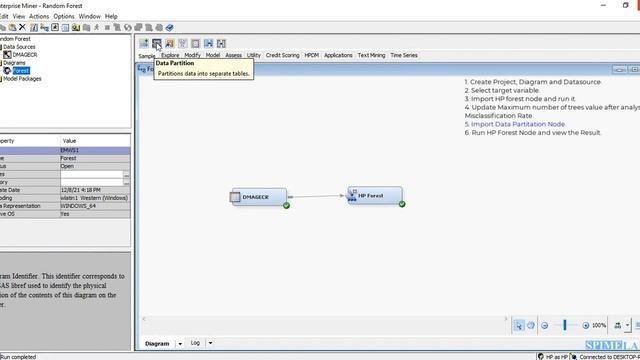Activate the arrow selection tool in diagram toolbar
This screenshot has height=360, width=640.
[x=518, y=325]
